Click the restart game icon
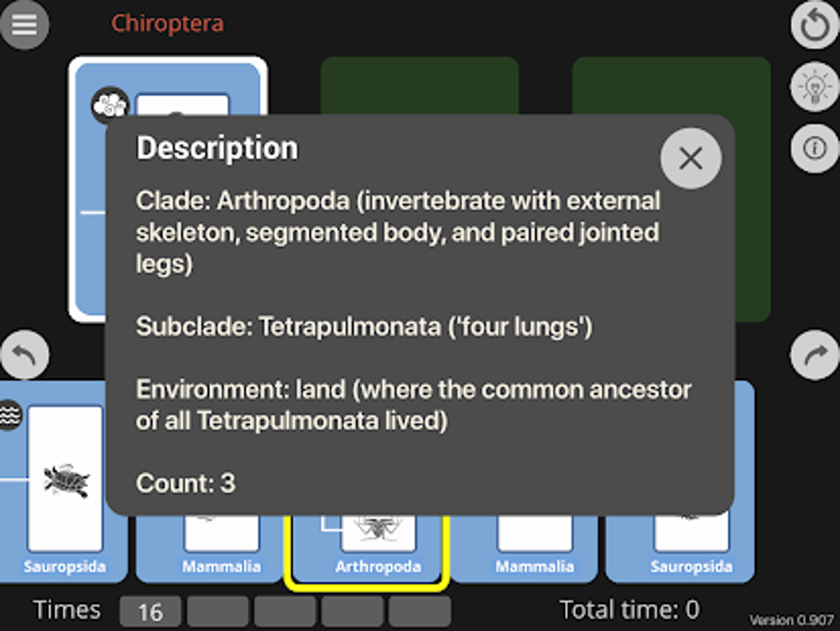 [x=814, y=26]
